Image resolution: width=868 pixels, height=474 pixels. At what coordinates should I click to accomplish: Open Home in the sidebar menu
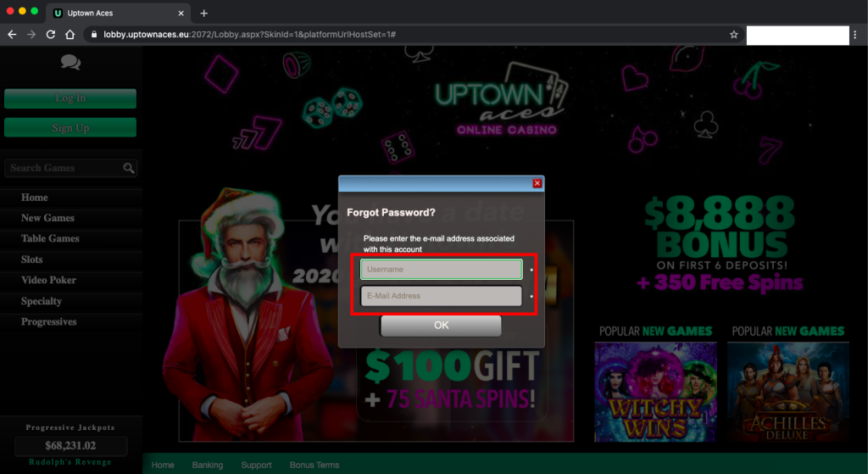point(34,197)
